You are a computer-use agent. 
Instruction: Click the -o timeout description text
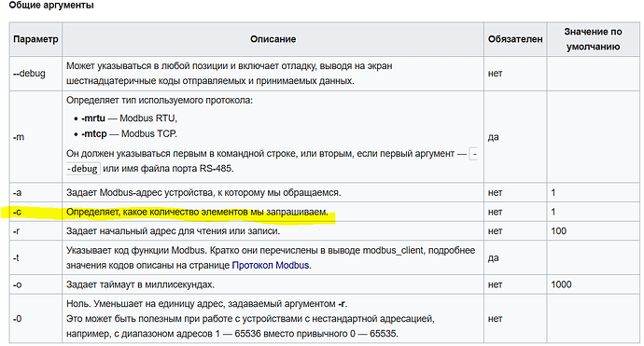point(140,284)
